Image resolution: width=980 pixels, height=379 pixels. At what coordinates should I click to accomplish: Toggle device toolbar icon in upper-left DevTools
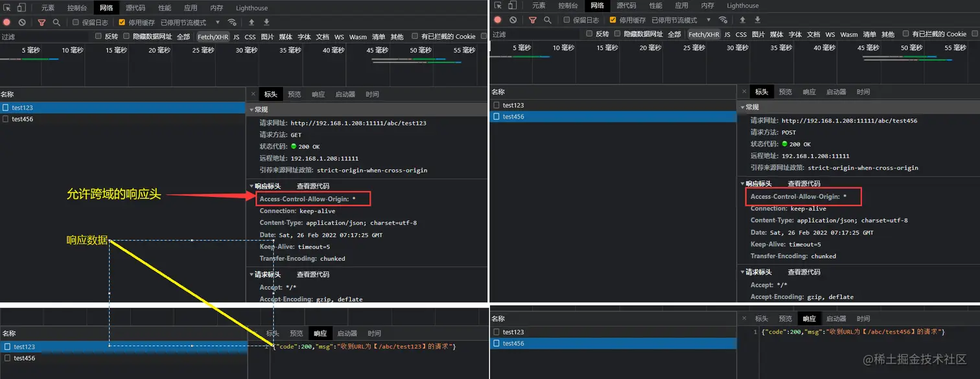(x=21, y=8)
